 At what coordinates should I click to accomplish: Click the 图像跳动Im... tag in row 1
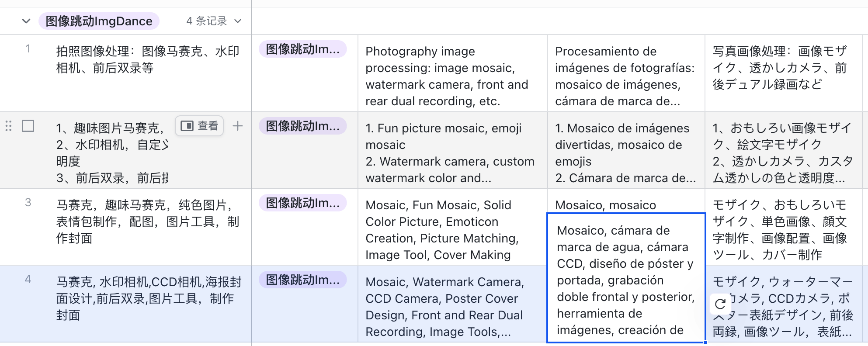tap(303, 49)
